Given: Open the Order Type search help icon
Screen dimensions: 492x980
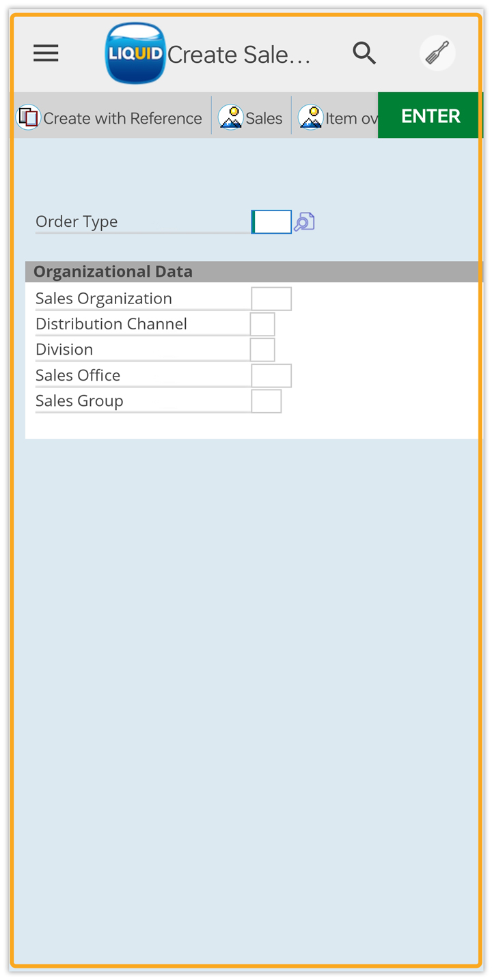Looking at the screenshot, I should [304, 221].
